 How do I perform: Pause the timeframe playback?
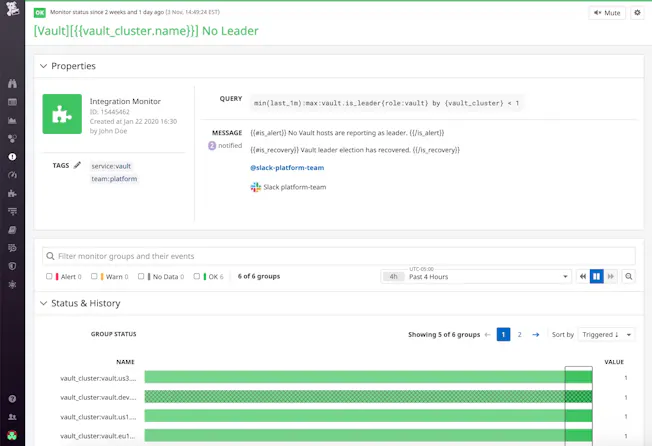point(597,276)
